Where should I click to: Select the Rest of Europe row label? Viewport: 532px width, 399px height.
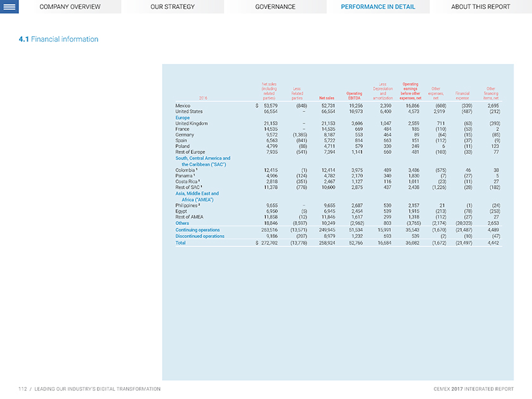[190, 152]
